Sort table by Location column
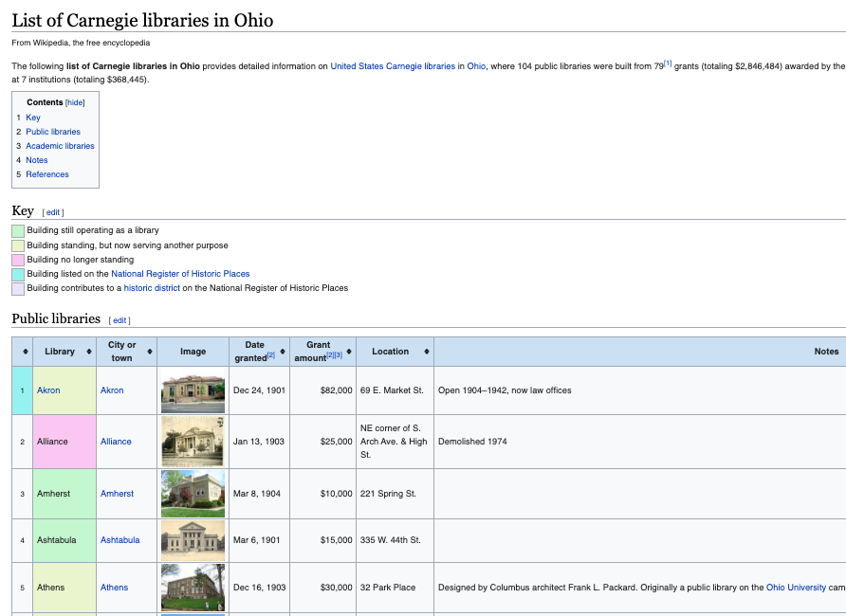846x616 pixels. [426, 352]
